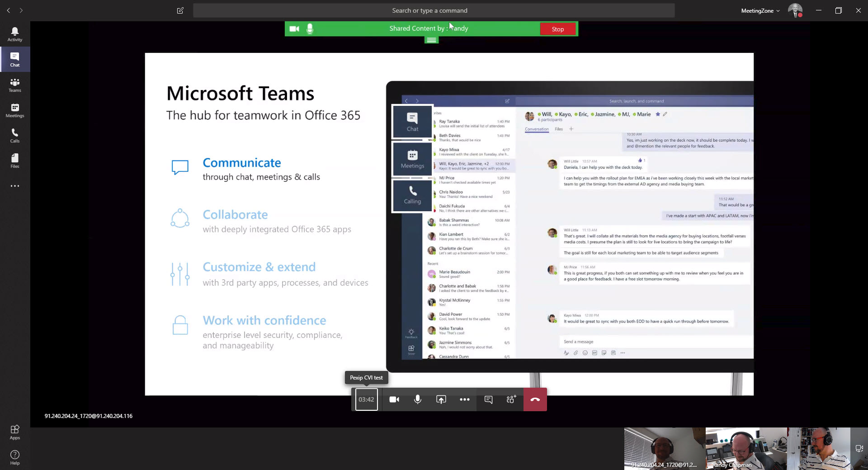868x470 pixels.
Task: Hang up the call with red button
Action: [x=535, y=399]
